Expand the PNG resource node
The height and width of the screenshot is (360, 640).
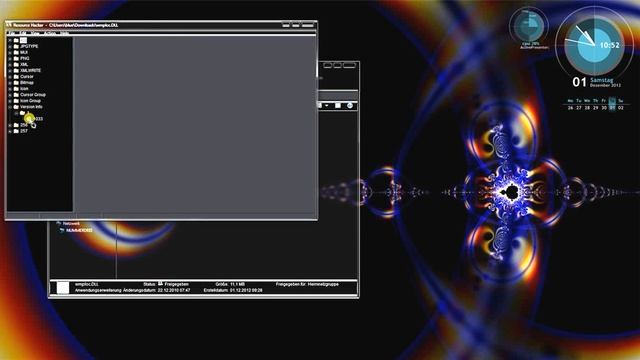click(x=10, y=58)
